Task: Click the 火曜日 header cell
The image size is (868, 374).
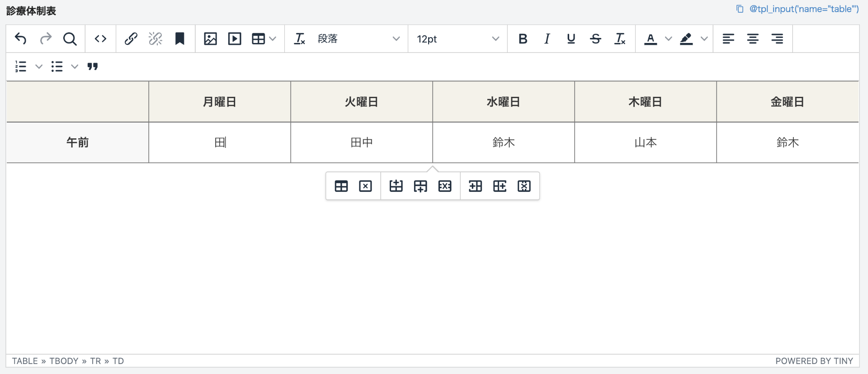Action: click(362, 102)
